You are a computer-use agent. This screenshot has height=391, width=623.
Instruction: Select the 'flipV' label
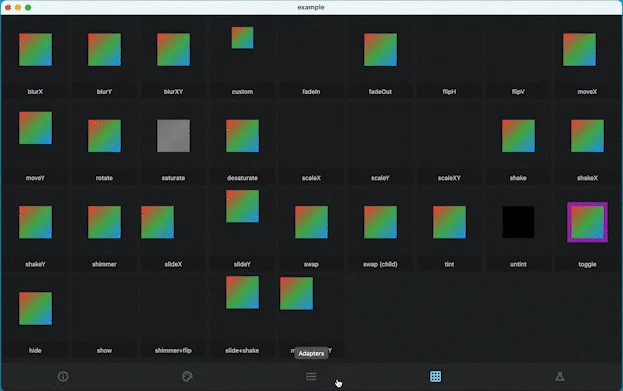pyautogui.click(x=518, y=92)
